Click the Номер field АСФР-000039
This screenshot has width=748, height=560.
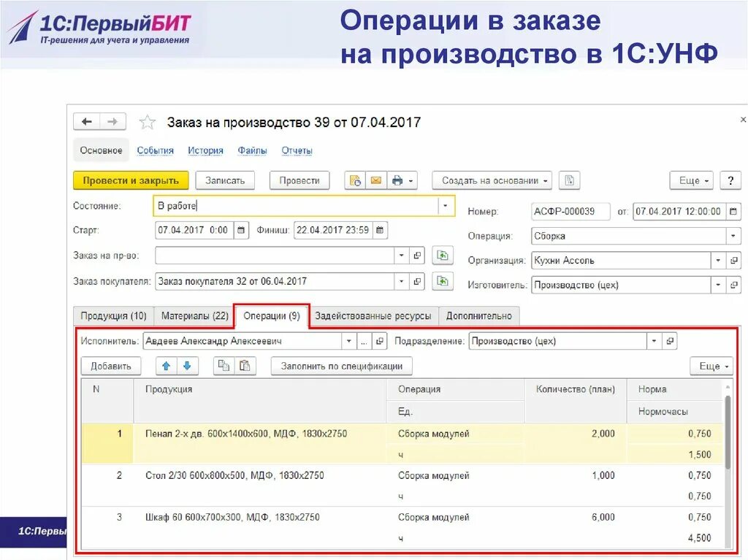pos(570,211)
